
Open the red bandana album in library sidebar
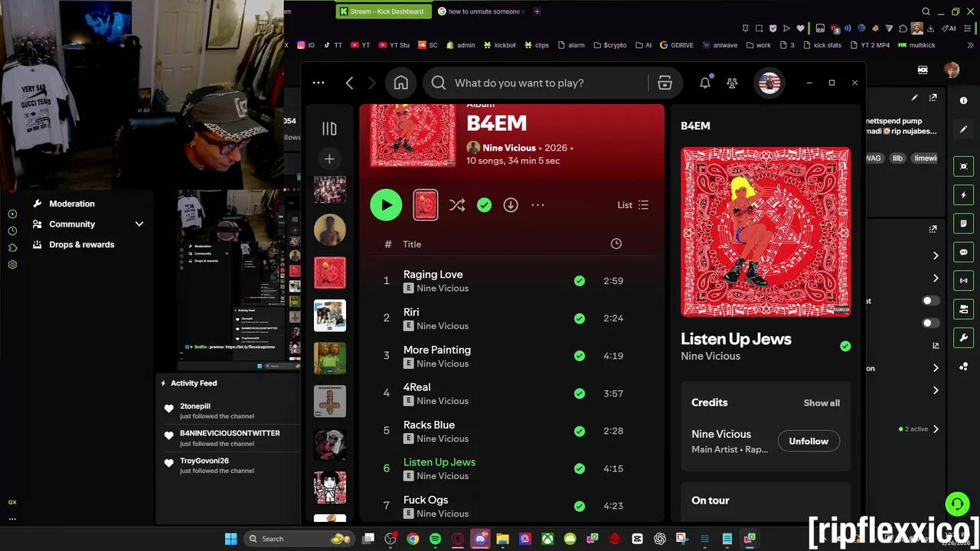click(330, 273)
